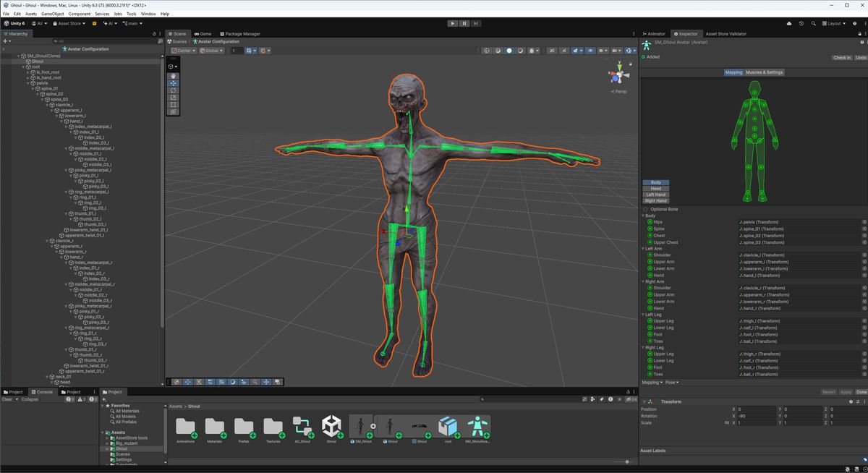The image size is (868, 473).
Task: Click the Done button
Action: (x=861, y=392)
